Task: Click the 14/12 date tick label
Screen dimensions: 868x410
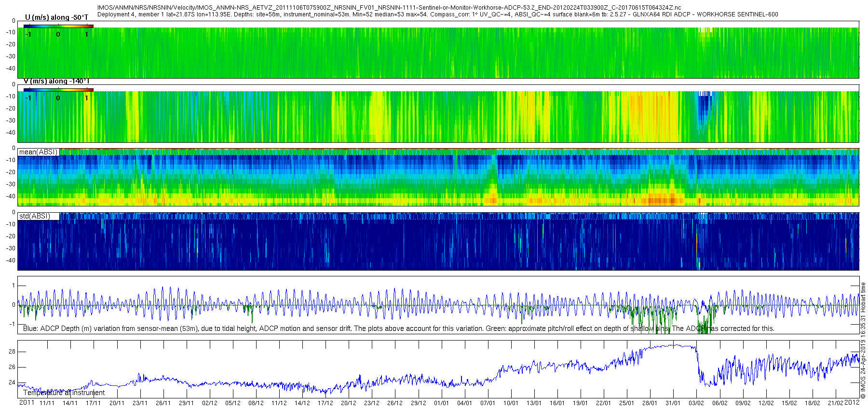Action: [x=302, y=403]
